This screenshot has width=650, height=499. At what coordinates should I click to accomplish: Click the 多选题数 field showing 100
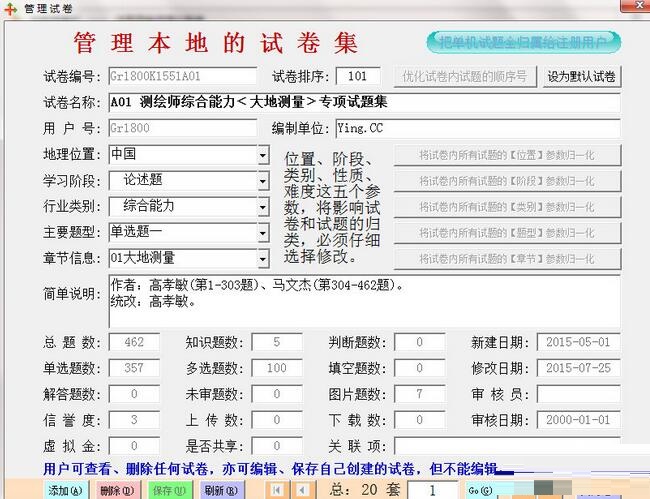[x=276, y=368]
